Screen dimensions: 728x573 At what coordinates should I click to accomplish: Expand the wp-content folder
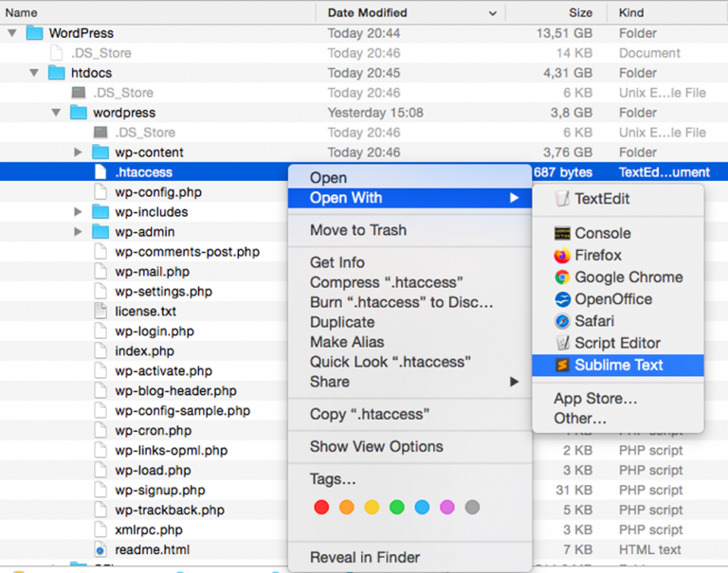coord(78,152)
